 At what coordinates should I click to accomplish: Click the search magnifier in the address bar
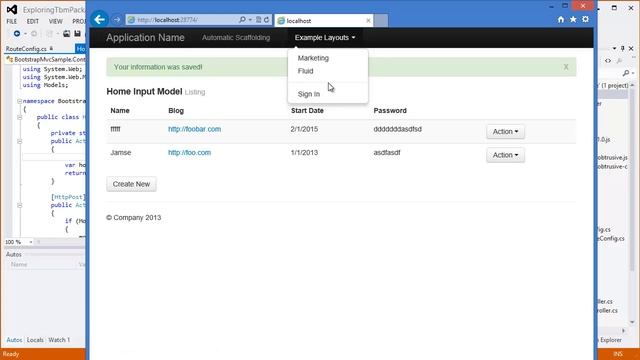pyautogui.click(x=242, y=20)
